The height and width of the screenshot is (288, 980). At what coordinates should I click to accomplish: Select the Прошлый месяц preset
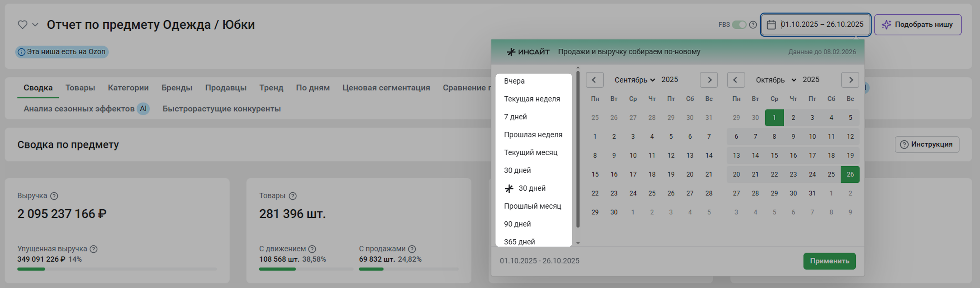(532, 206)
